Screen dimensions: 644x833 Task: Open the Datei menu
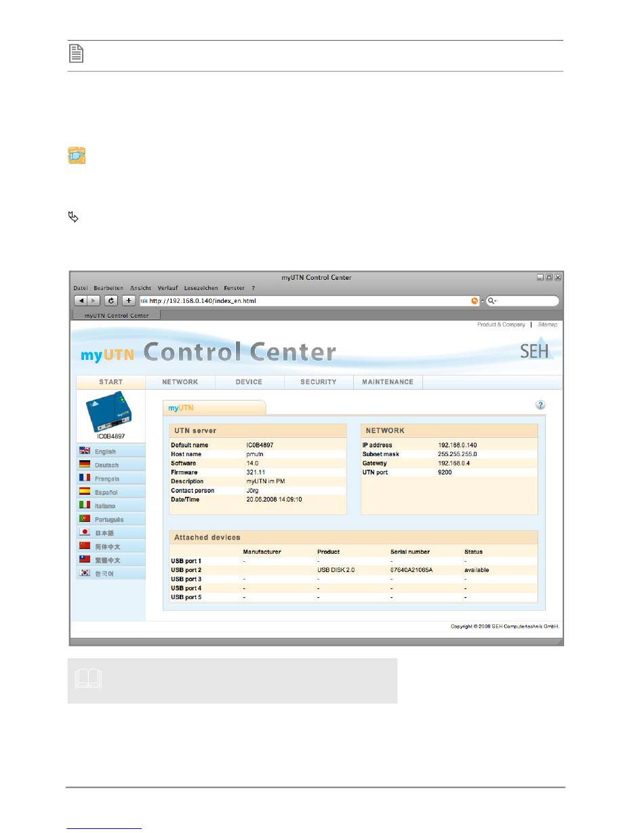point(81,288)
